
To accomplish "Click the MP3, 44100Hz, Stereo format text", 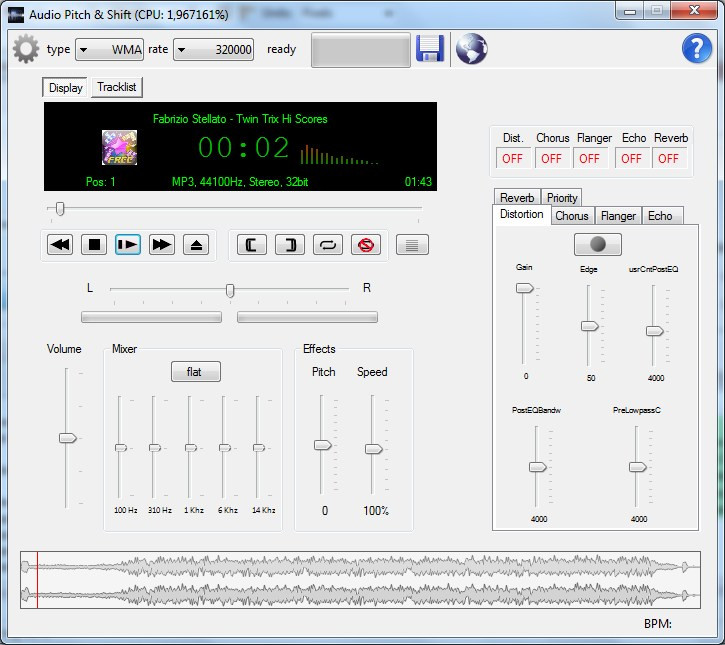I will 240,182.
